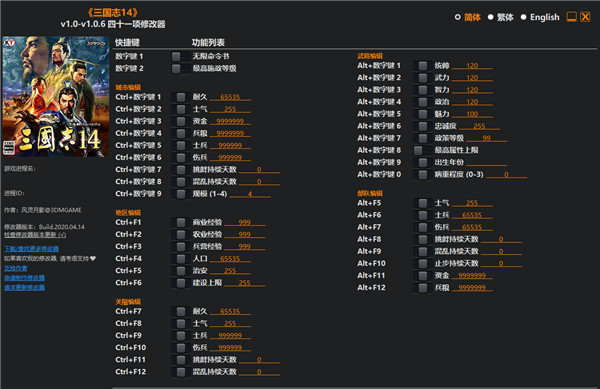
Task: Toggle Alt+F10 止步持续天数 switch
Action: 422,264
